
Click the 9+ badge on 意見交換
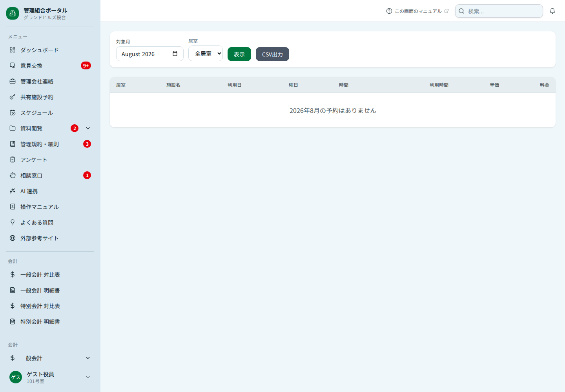[86, 65]
